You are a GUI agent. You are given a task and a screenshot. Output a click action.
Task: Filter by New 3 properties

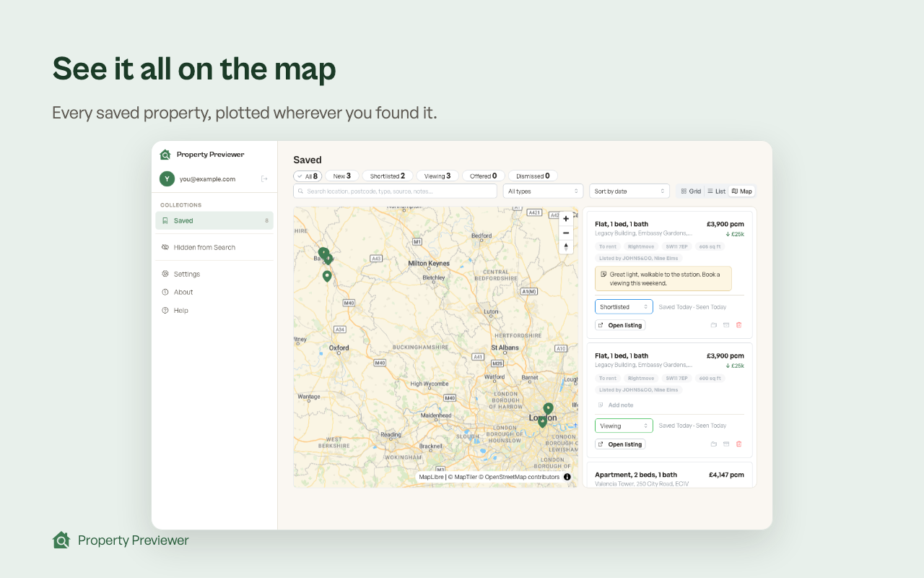click(341, 176)
